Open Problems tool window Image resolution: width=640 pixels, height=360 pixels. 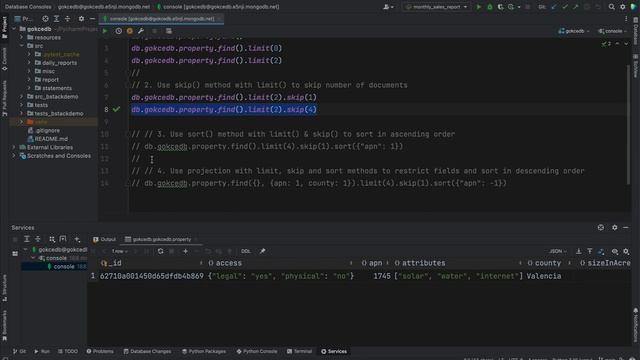[x=100, y=351]
